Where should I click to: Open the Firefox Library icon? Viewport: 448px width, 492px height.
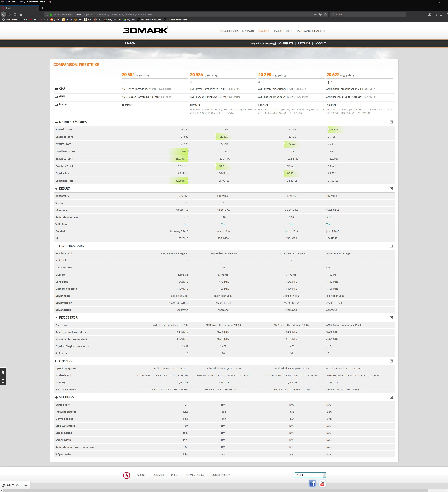coord(435,14)
